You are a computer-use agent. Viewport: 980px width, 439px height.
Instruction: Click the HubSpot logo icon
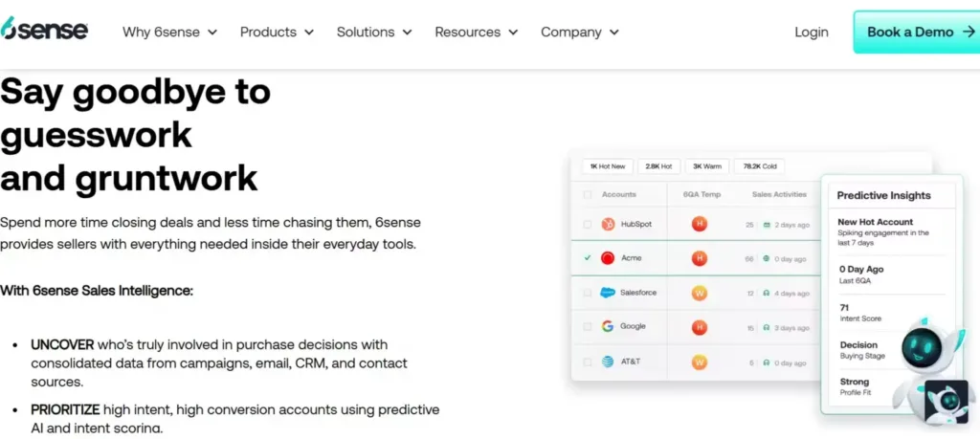click(x=607, y=224)
